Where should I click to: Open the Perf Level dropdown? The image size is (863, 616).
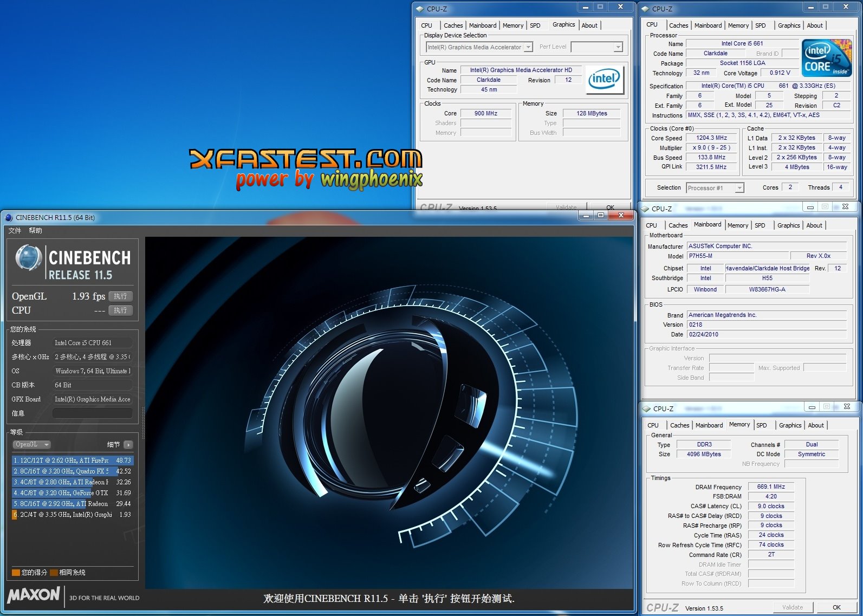(596, 48)
